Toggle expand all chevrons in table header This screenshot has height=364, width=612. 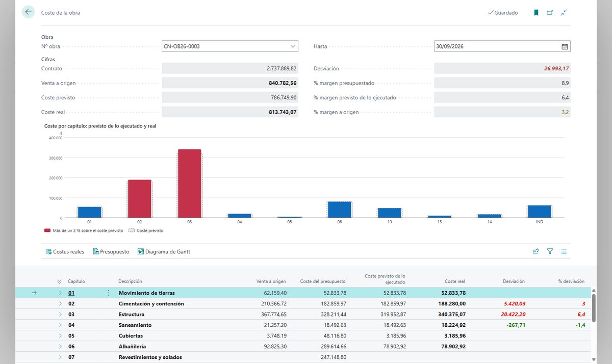[x=59, y=281]
